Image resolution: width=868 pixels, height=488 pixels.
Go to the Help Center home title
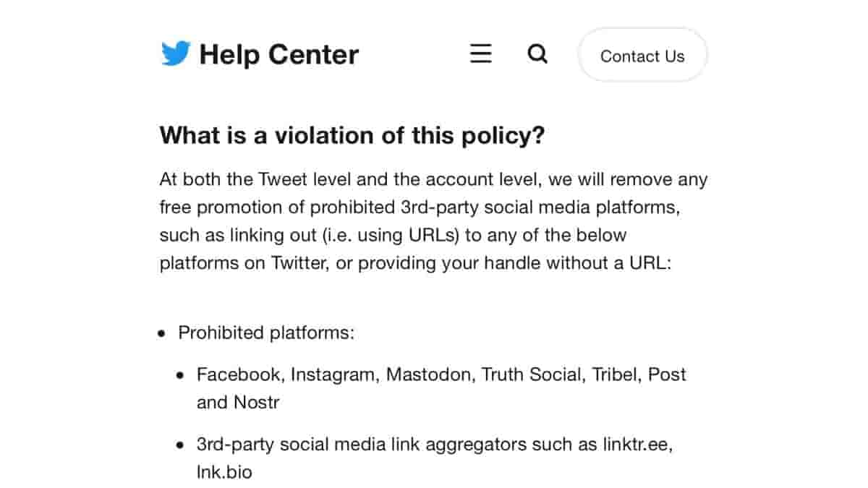pos(278,55)
